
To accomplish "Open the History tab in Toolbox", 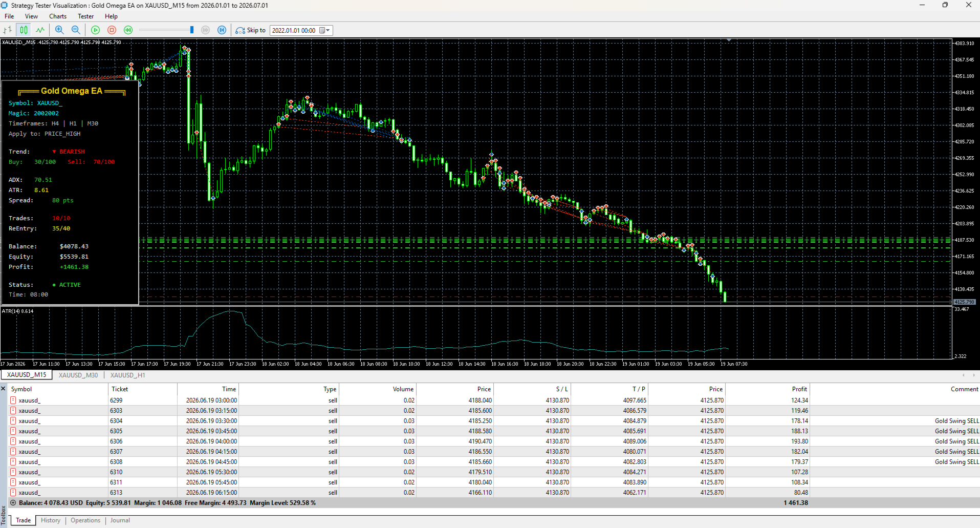I will (x=51, y=520).
